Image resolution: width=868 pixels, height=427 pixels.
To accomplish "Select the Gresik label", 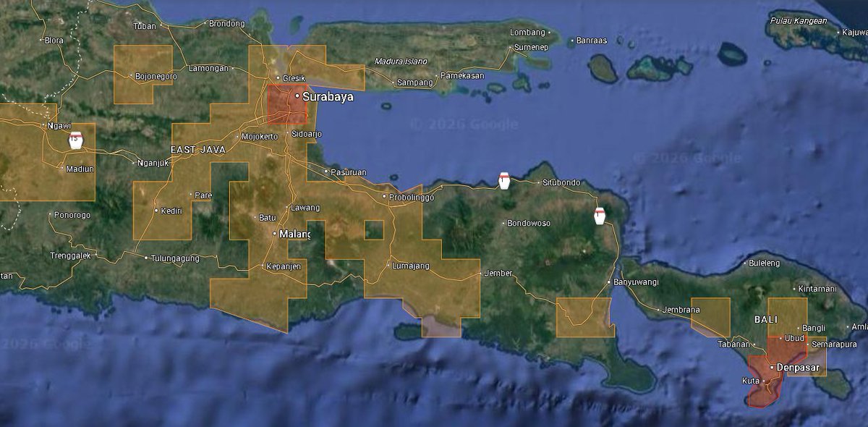I will click(294, 77).
